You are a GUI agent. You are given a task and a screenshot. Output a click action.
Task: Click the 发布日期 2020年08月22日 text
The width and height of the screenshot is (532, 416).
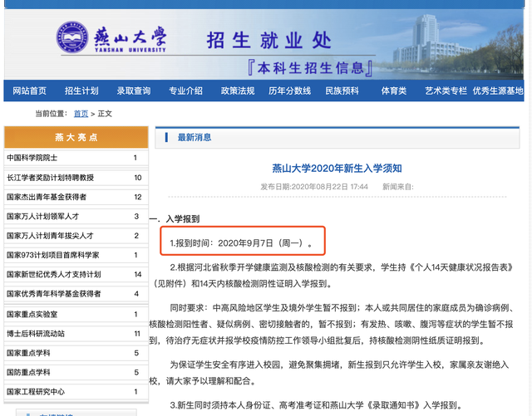pos(314,187)
